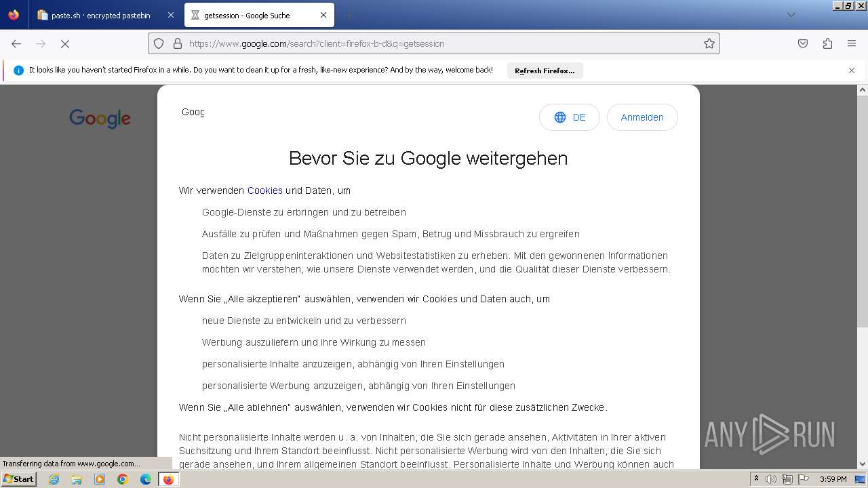868x488 pixels.
Task: Launch Internet Explorer from taskbar
Action: tap(54, 479)
